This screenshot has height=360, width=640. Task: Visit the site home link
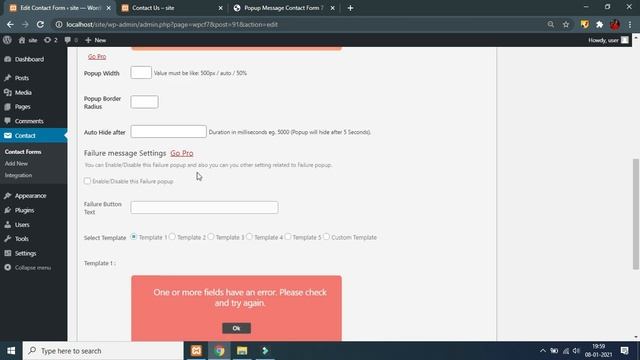tap(28, 40)
